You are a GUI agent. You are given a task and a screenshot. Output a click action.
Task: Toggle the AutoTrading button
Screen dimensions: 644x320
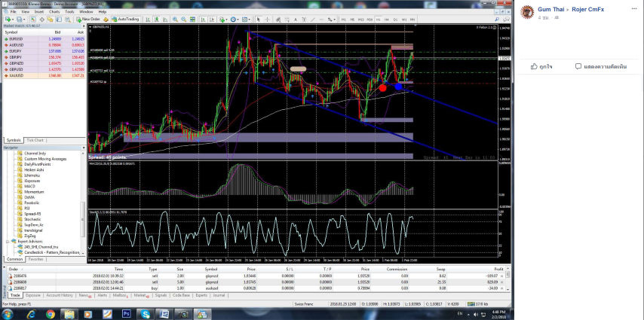(126, 19)
